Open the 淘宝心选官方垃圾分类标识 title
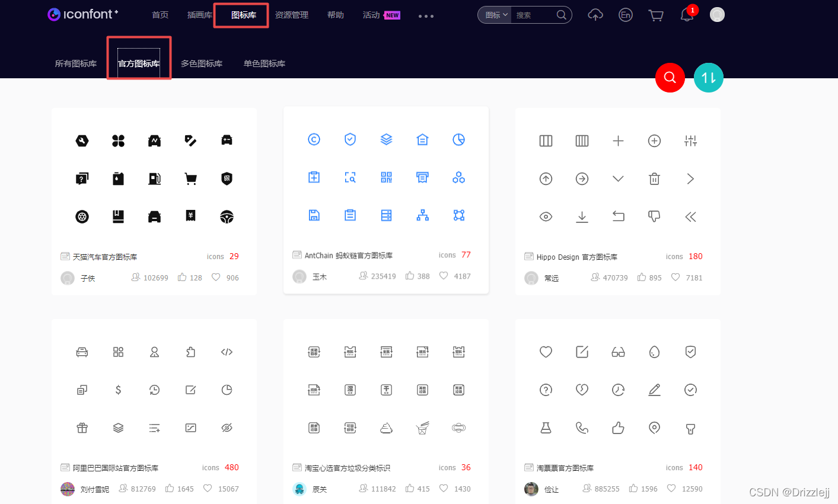Screen dimensions: 838x504 pos(348,468)
